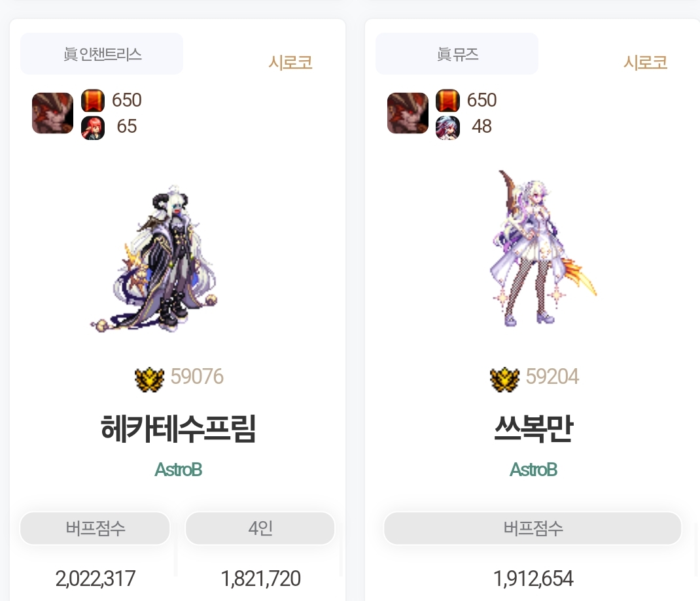Click the 버프점수 button on the right card
This screenshot has width=700, height=601.
(x=533, y=528)
